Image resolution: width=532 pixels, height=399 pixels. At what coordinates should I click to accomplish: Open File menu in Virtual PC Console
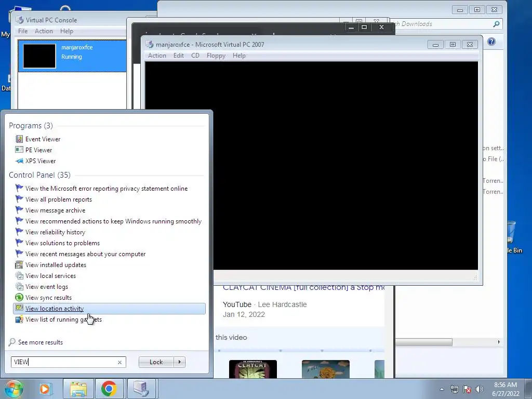click(x=23, y=31)
